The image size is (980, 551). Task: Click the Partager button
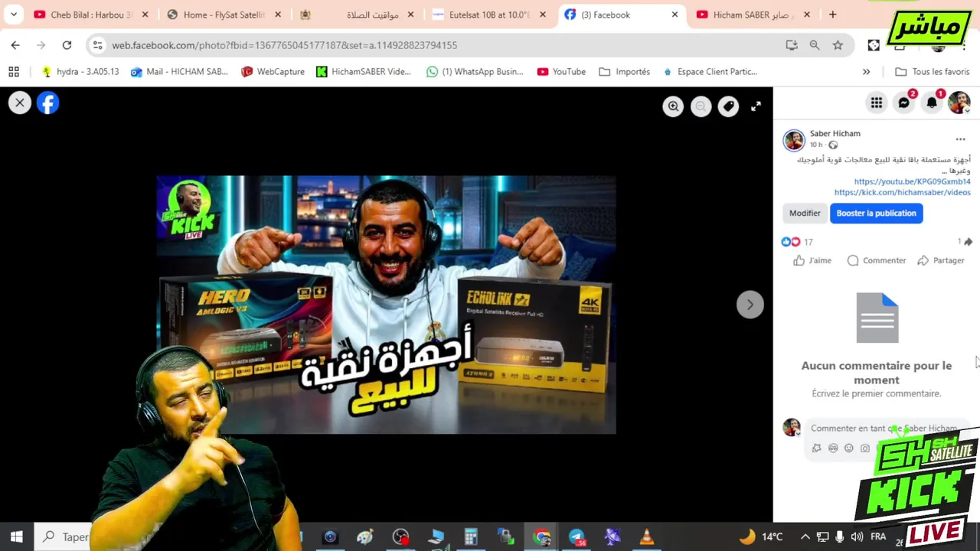point(941,260)
